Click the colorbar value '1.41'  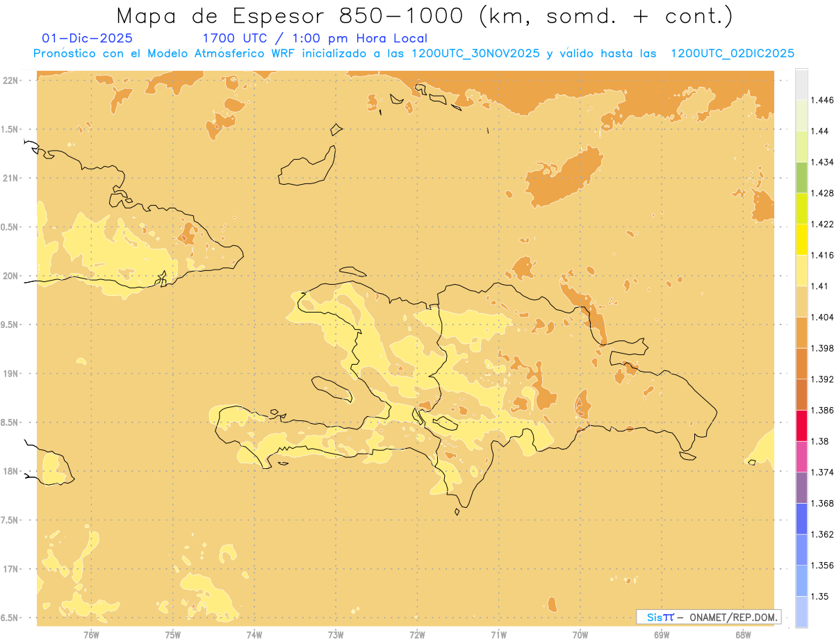(819, 286)
